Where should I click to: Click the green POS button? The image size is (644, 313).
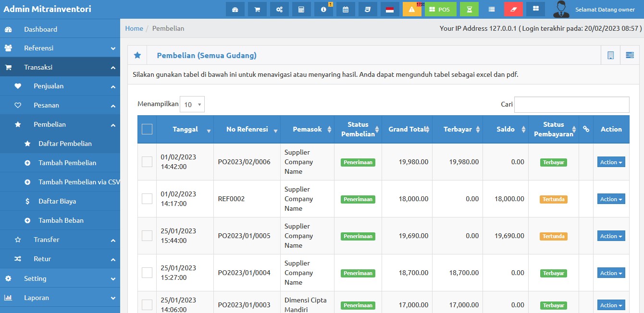pyautogui.click(x=440, y=10)
